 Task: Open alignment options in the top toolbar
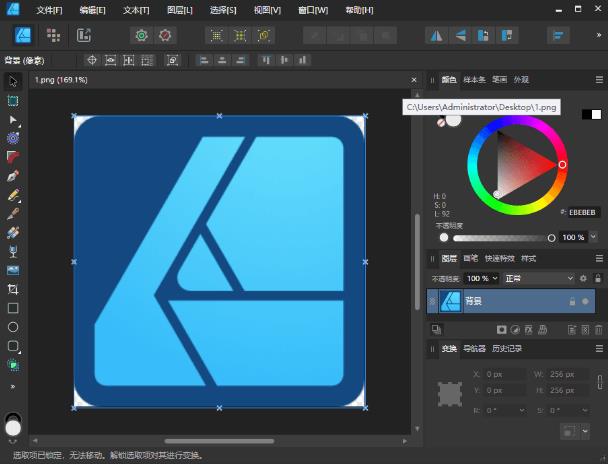(558, 36)
